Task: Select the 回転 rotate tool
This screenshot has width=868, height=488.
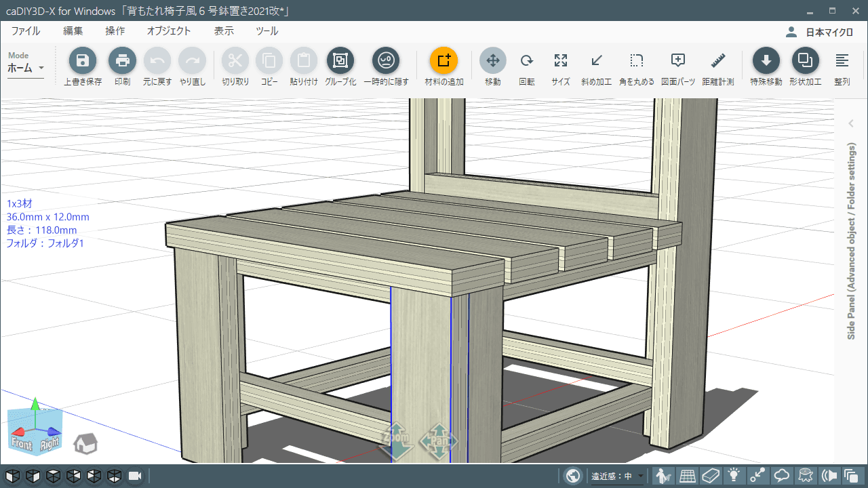Action: tap(526, 66)
